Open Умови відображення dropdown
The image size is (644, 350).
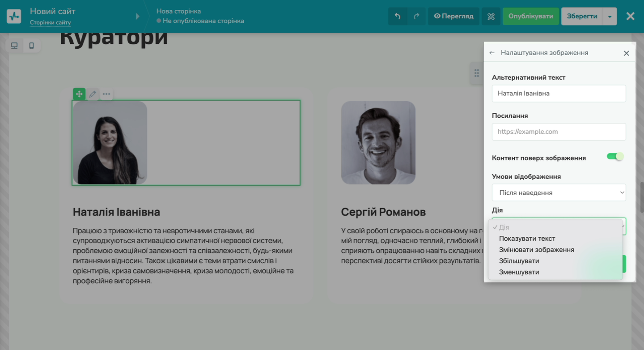point(559,192)
